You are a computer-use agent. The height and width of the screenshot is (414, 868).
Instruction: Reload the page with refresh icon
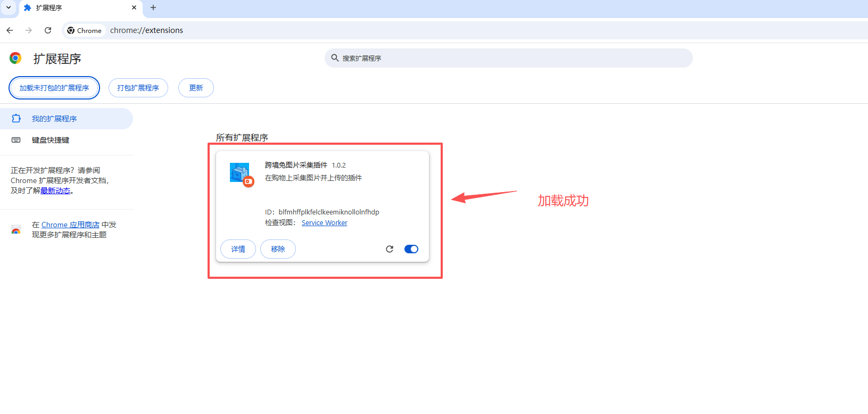[48, 30]
